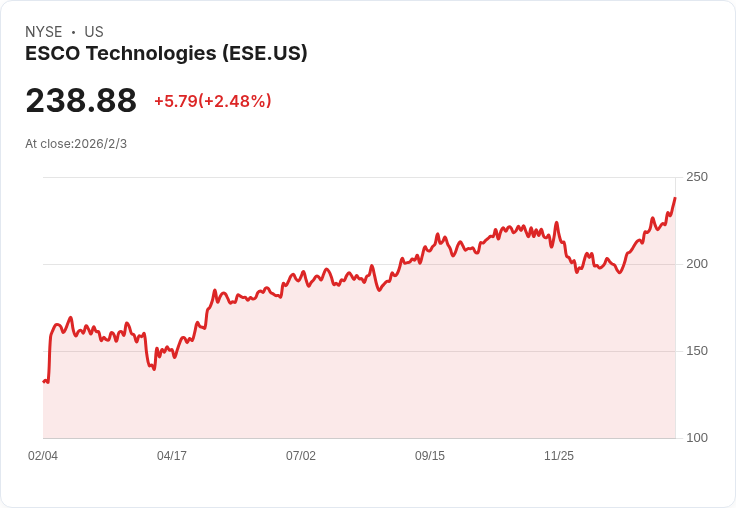The image size is (736, 508).
Task: Click the chart line's starting point
Action: coord(44,381)
